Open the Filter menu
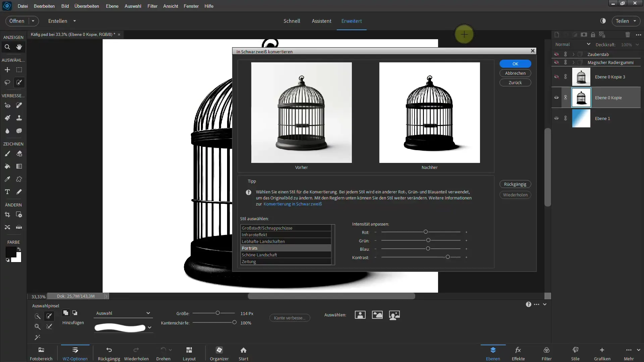Image resolution: width=644 pixels, height=362 pixels. pyautogui.click(x=152, y=6)
